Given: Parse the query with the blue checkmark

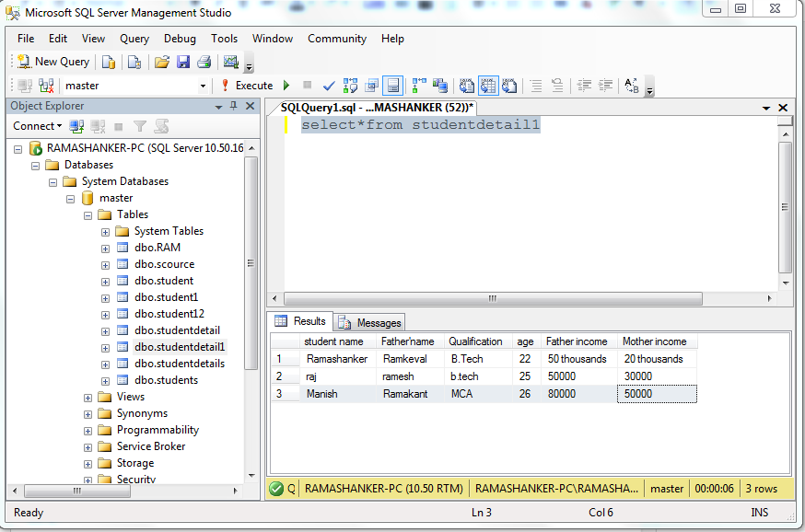Looking at the screenshot, I should pyautogui.click(x=329, y=86).
